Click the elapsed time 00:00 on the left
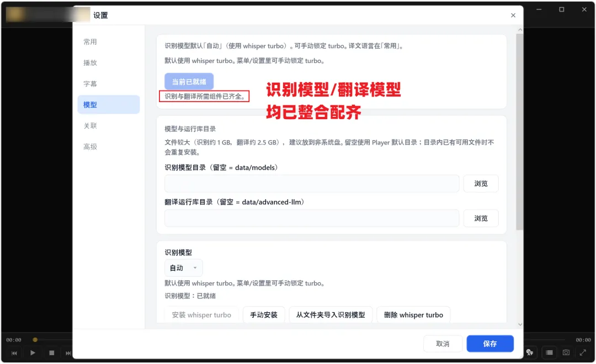 14,340
